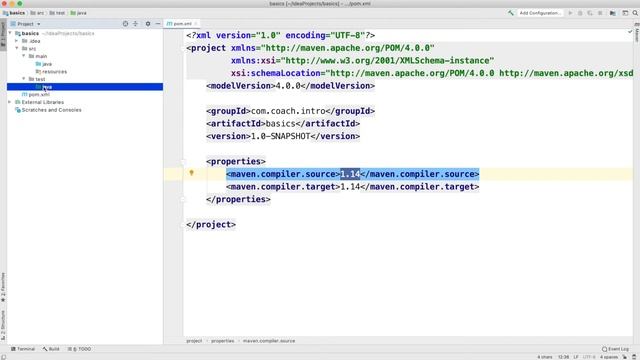
Task: Select the test folder in tree
Action: (x=37, y=79)
